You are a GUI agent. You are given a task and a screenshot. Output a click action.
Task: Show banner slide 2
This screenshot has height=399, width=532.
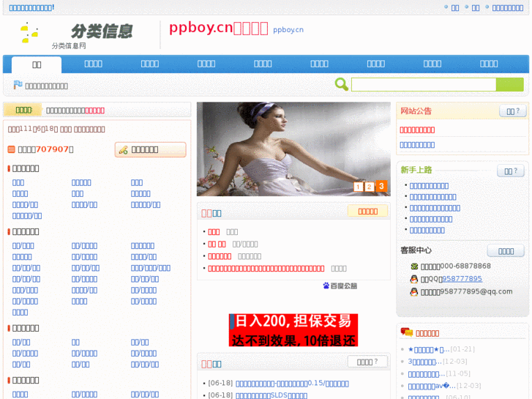tap(369, 187)
